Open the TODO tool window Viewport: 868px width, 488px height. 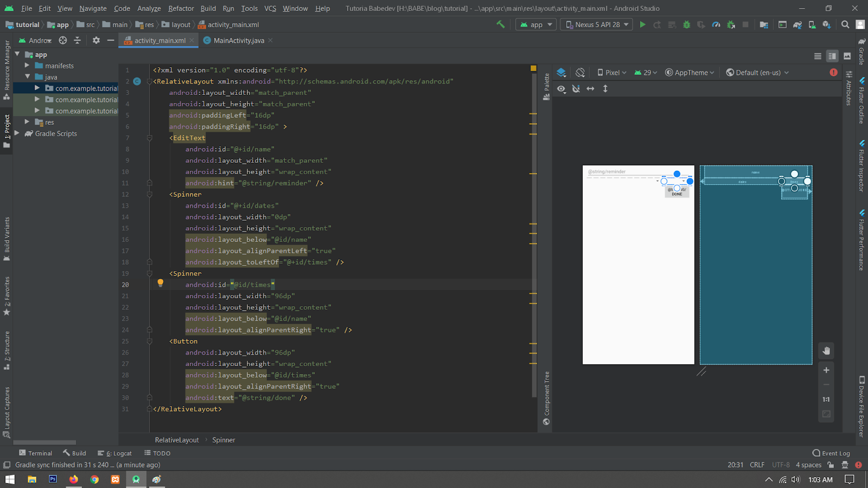157,453
